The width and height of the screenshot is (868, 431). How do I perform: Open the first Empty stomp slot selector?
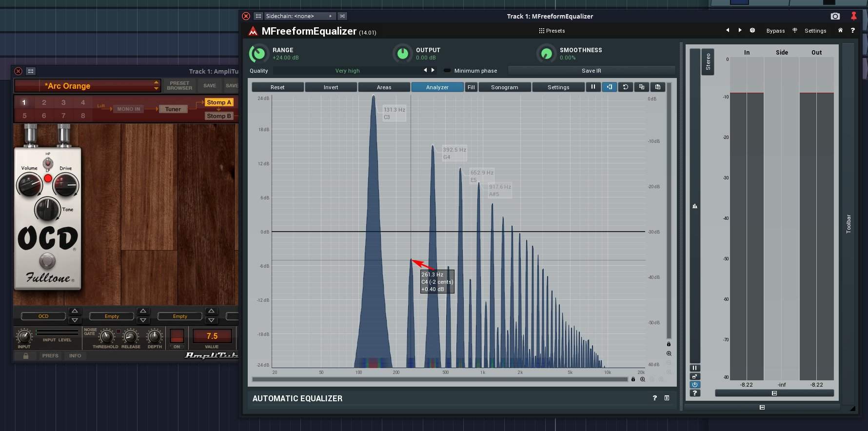[x=112, y=316]
